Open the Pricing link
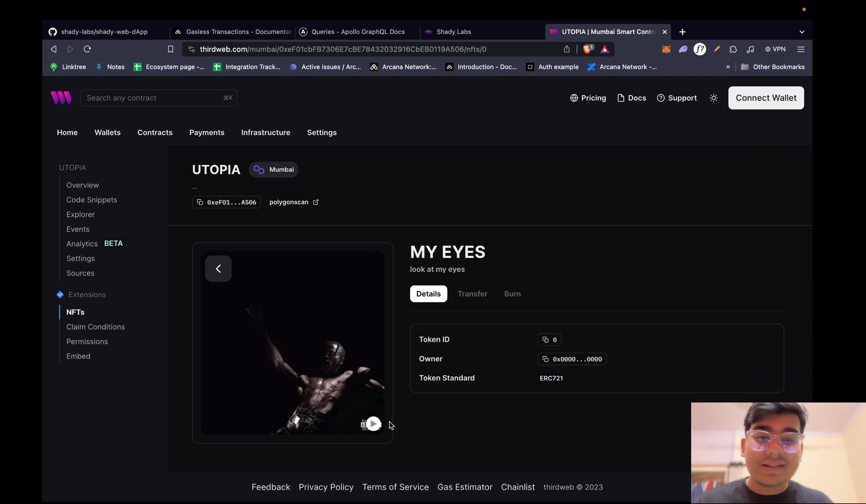This screenshot has height=504, width=866. [588, 98]
